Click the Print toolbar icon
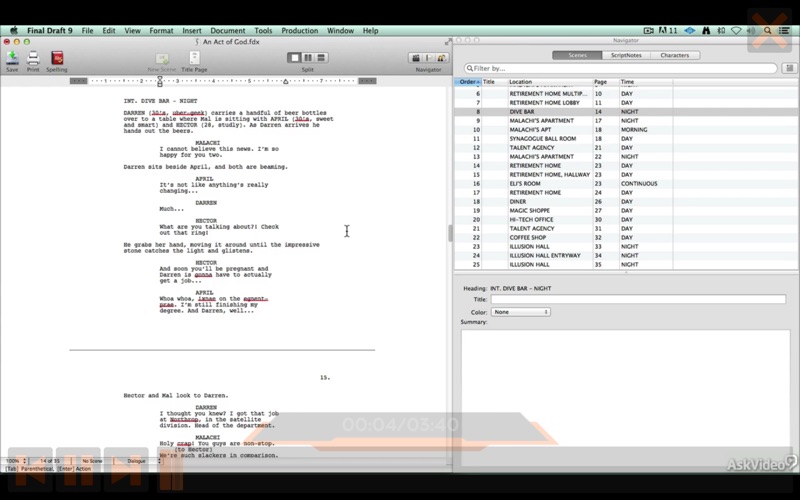 coord(33,58)
